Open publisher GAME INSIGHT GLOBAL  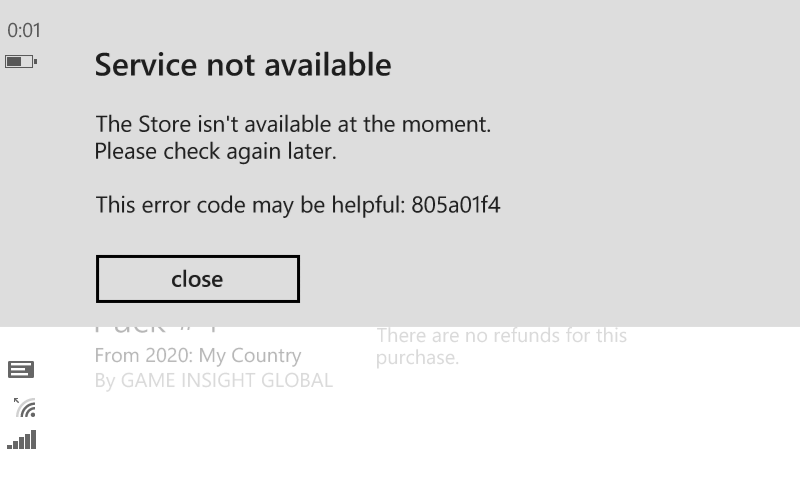[x=227, y=381]
